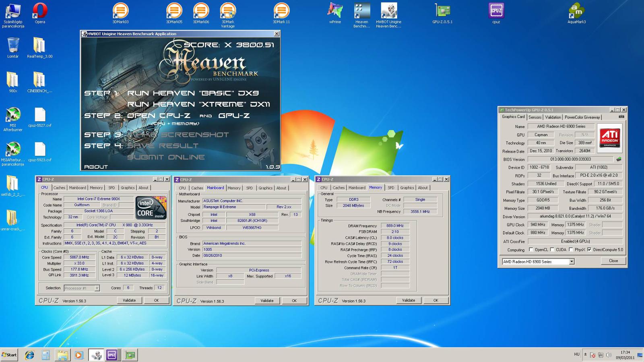Select Caches tab in the first CPU-Z window
644x362 pixels.
pyautogui.click(x=59, y=188)
